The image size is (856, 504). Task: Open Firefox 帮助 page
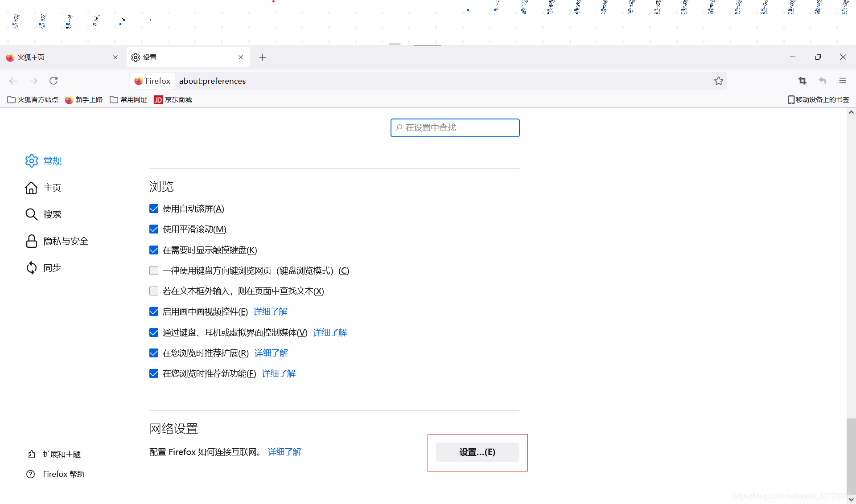click(x=55, y=474)
